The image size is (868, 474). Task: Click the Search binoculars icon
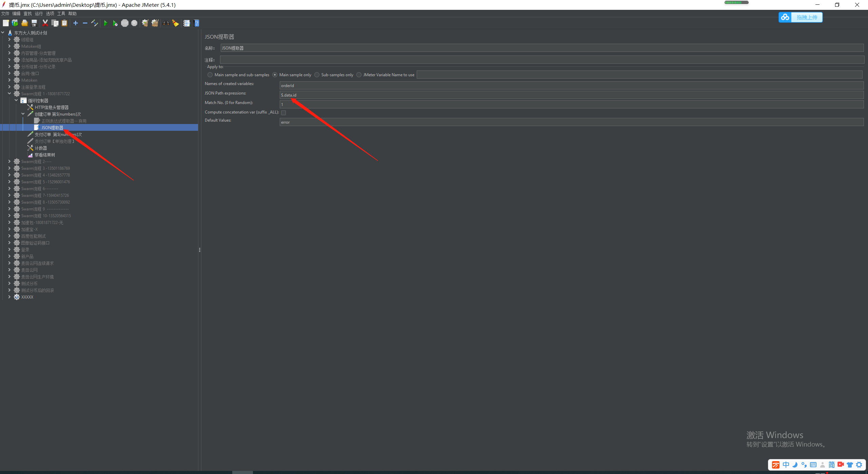(x=166, y=23)
